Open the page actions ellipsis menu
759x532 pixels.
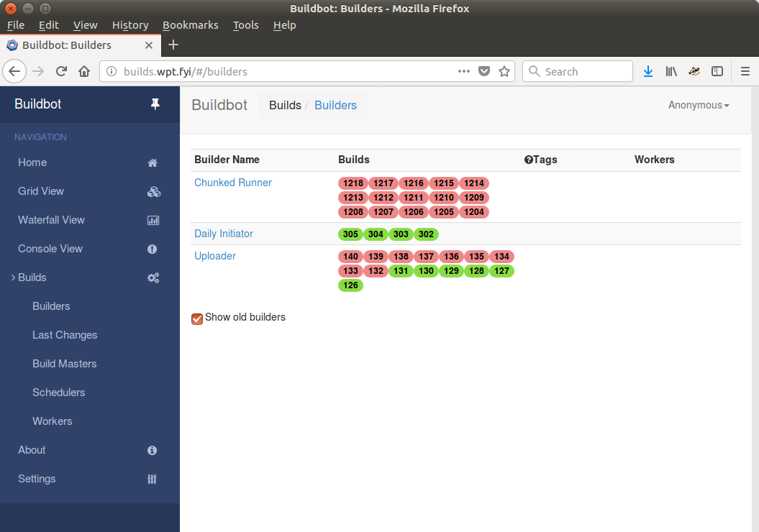coord(464,71)
